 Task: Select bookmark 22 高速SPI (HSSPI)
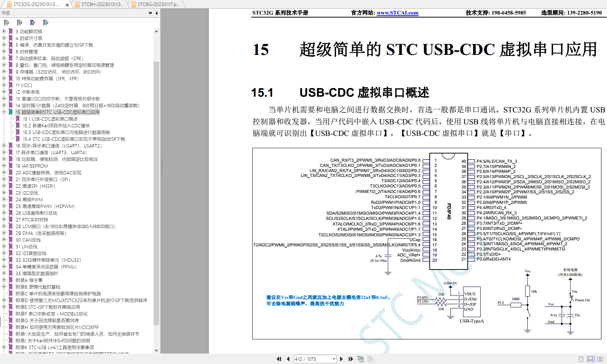pyautogui.click(x=36, y=186)
